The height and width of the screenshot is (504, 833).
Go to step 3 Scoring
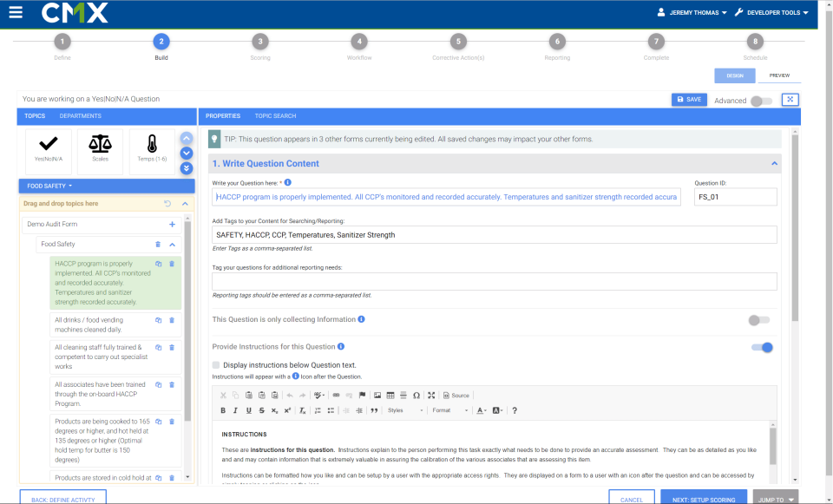click(260, 42)
